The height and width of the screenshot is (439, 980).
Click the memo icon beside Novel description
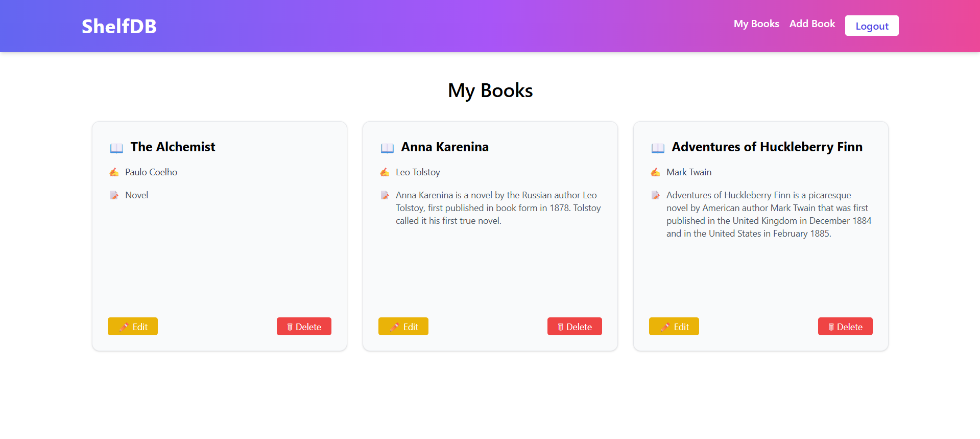coord(114,195)
